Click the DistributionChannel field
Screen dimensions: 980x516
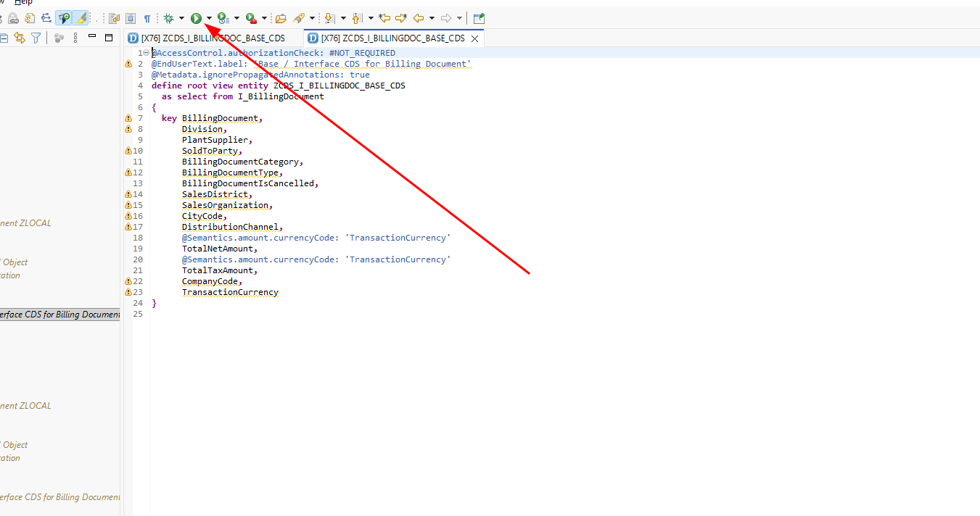(x=230, y=227)
